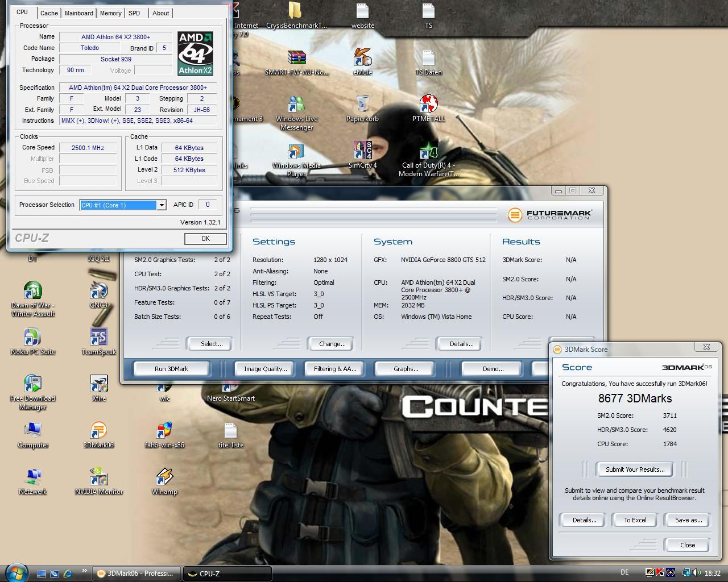Viewport: 728px width, 582px height.
Task: Click the Graphs... button in 3DMark06
Action: tap(406, 369)
